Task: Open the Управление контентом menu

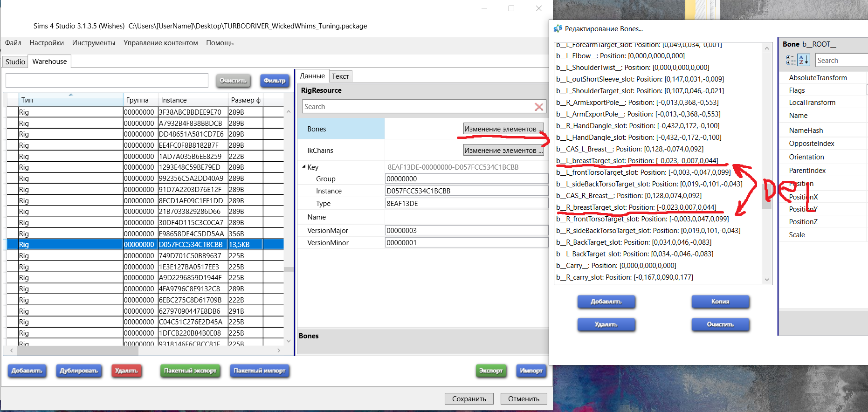Action: pos(161,43)
